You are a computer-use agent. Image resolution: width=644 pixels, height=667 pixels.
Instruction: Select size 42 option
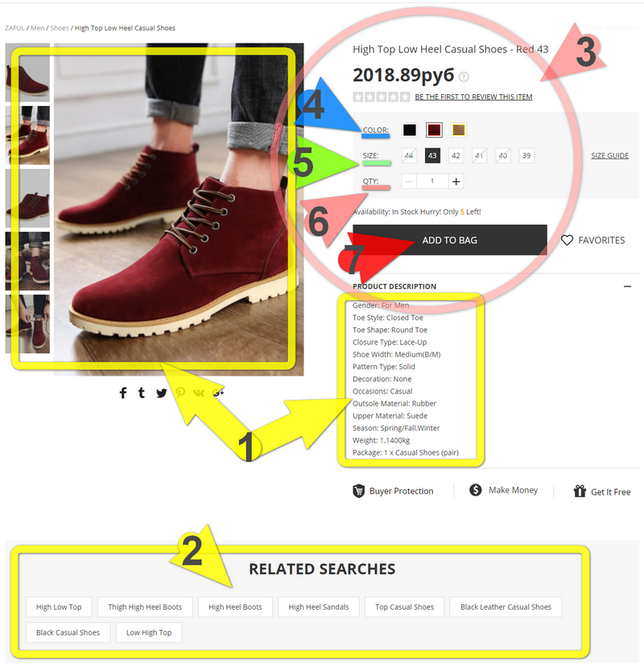click(x=456, y=156)
